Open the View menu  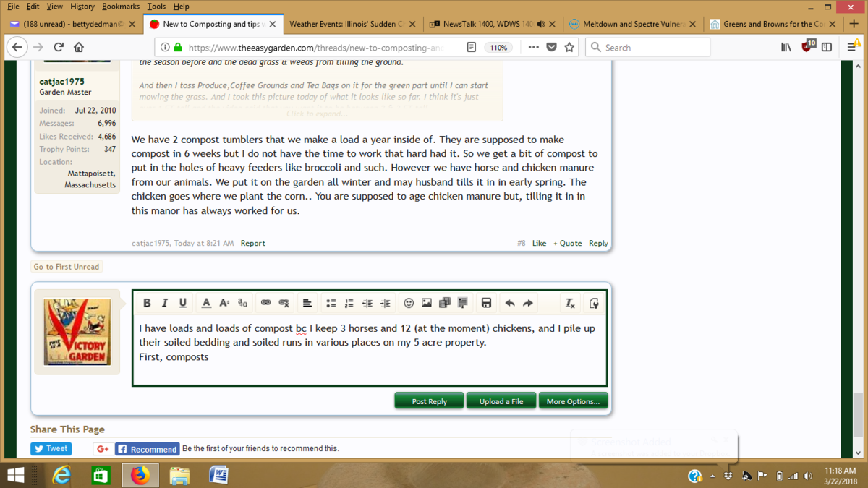pos(54,6)
